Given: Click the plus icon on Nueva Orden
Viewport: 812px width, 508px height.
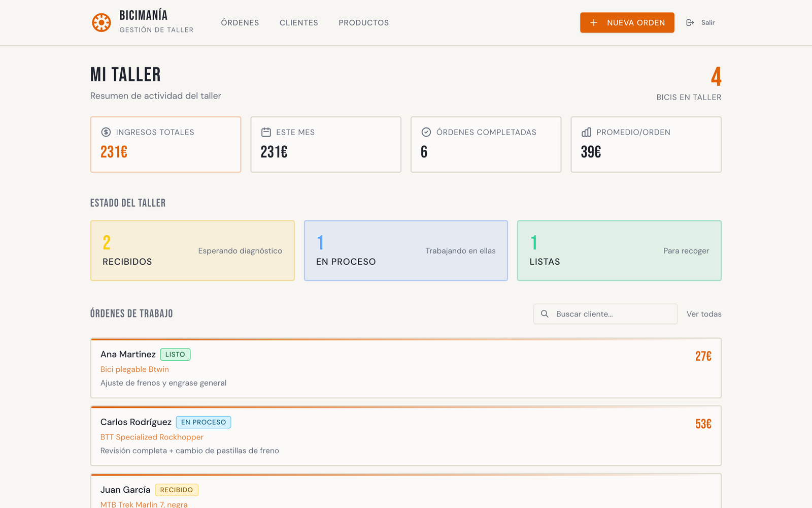Looking at the screenshot, I should [x=594, y=23].
